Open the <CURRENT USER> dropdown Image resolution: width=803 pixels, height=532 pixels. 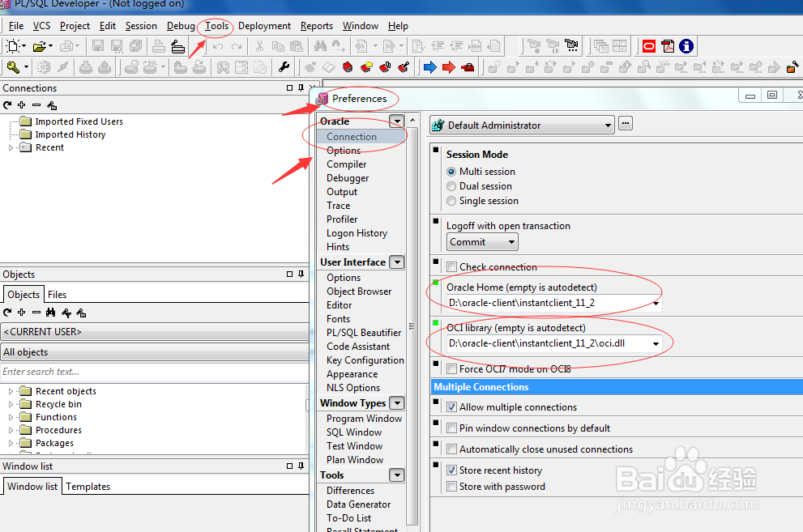tap(154, 332)
